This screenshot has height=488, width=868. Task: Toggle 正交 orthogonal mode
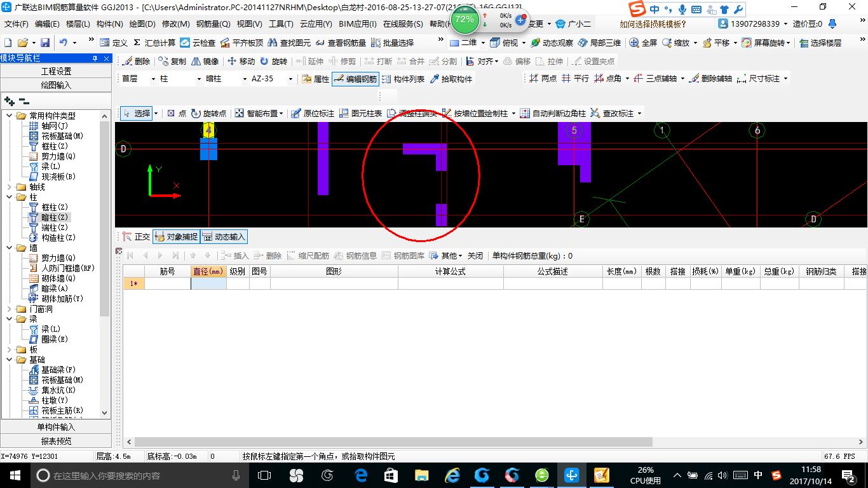136,237
